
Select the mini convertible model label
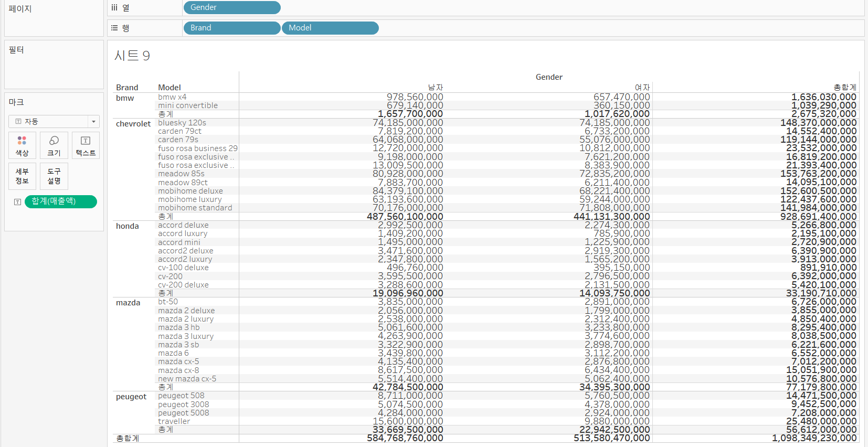click(188, 105)
